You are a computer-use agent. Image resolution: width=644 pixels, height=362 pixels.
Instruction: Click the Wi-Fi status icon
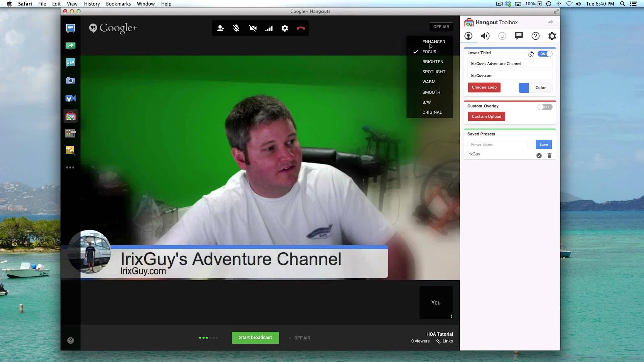click(x=569, y=4)
